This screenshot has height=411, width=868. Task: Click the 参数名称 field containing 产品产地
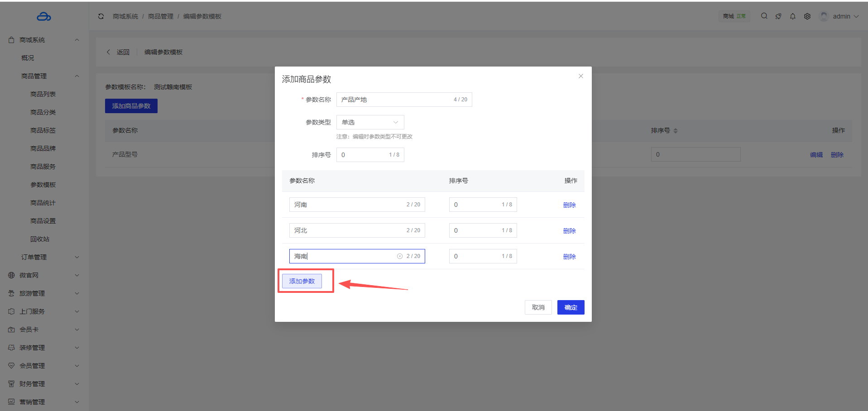tap(394, 100)
